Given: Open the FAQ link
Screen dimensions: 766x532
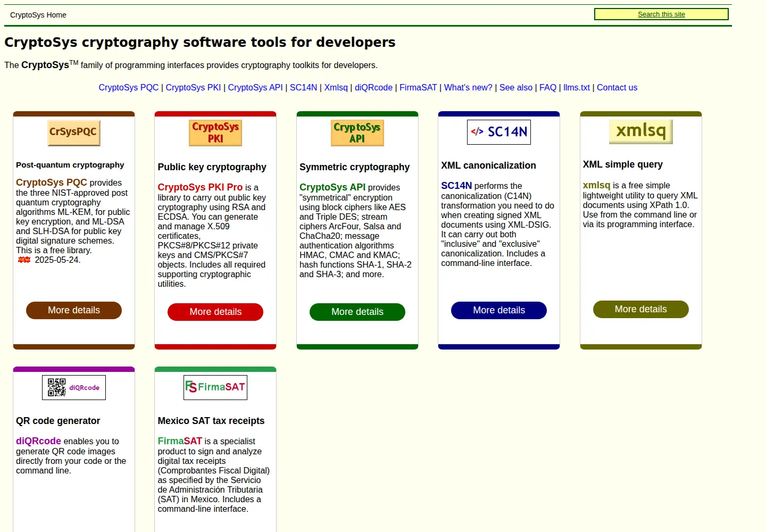Looking at the screenshot, I should [x=548, y=88].
